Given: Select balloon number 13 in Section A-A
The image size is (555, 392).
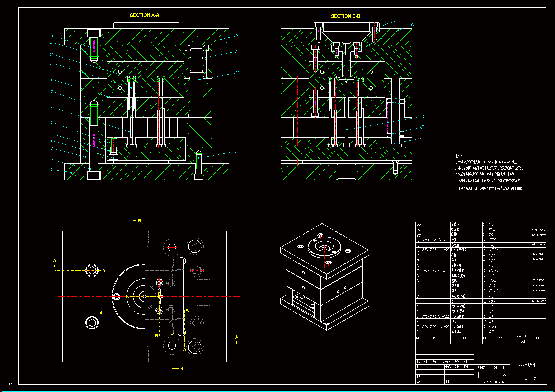Looking at the screenshot, I should coord(52,36).
